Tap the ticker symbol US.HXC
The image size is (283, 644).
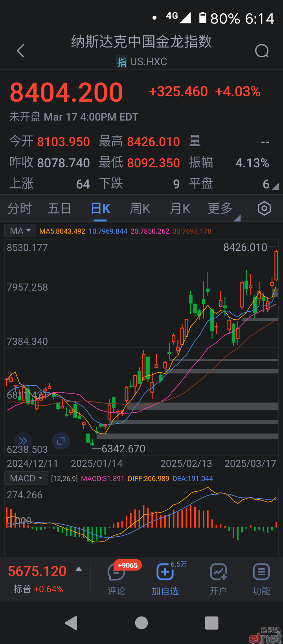(x=149, y=62)
